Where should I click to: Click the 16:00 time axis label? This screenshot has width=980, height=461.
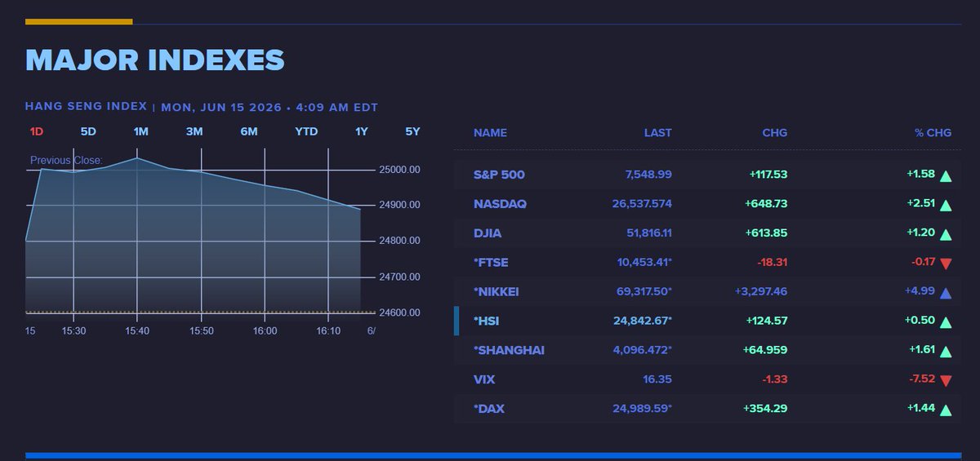265,330
